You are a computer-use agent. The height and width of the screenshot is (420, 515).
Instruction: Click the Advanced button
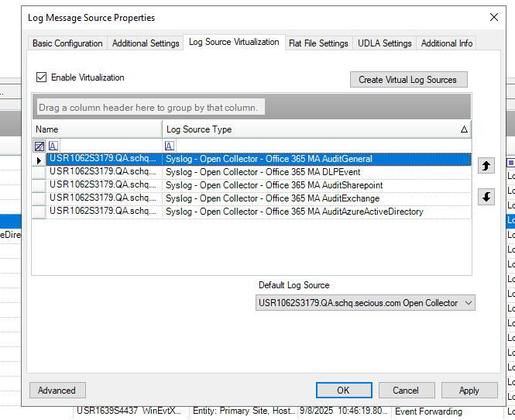click(57, 391)
